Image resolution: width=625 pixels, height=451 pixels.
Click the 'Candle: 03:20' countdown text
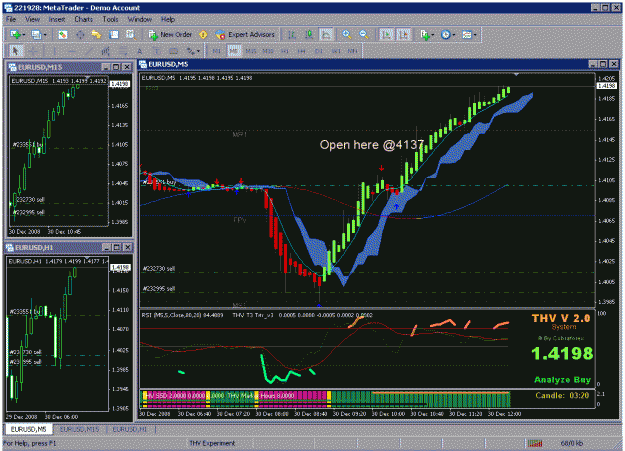coord(562,395)
